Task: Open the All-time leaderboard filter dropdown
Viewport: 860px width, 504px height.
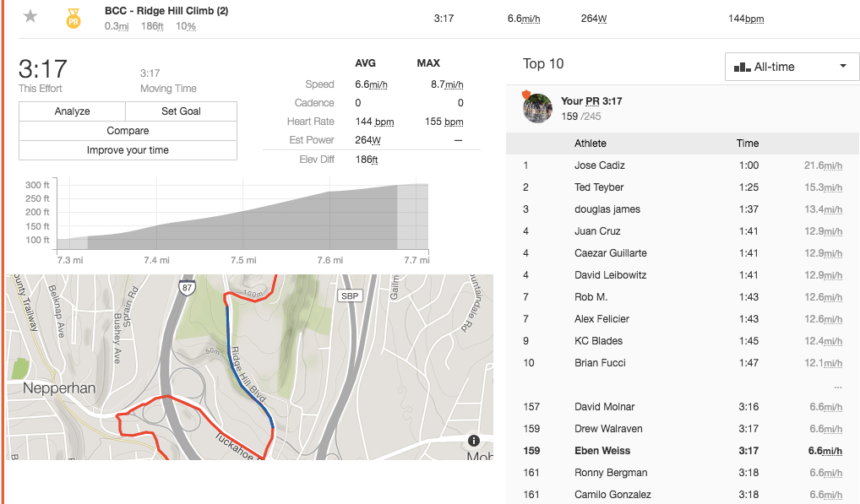Action: 792,67
